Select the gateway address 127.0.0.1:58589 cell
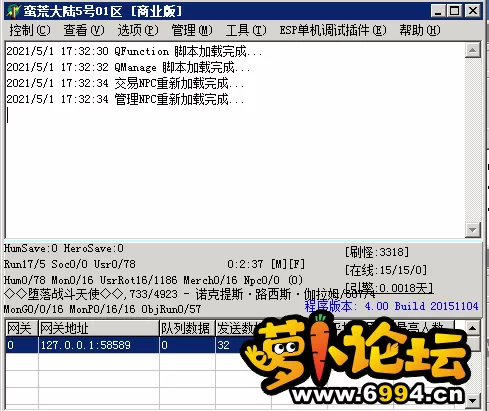The width and height of the screenshot is (489, 411). [x=99, y=345]
